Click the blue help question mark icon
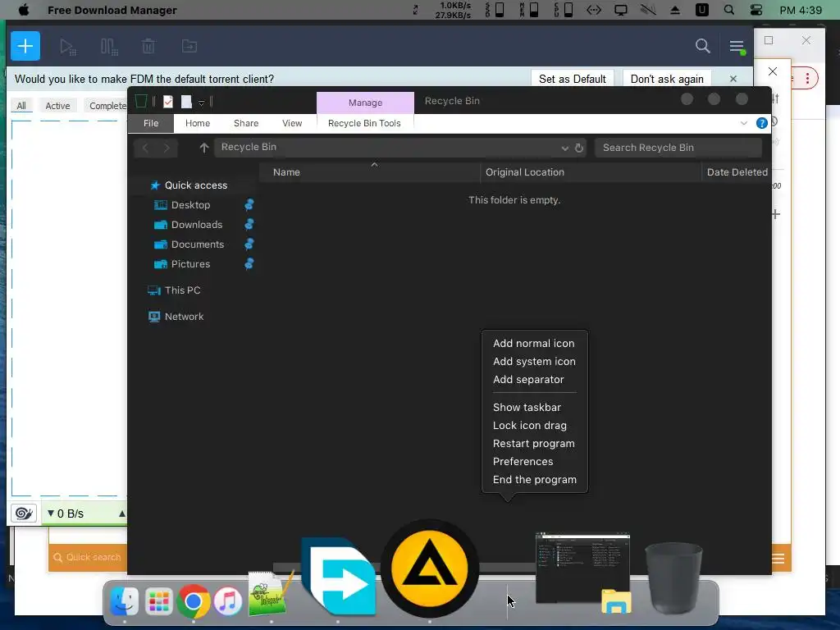This screenshot has width=840, height=630. point(761,123)
